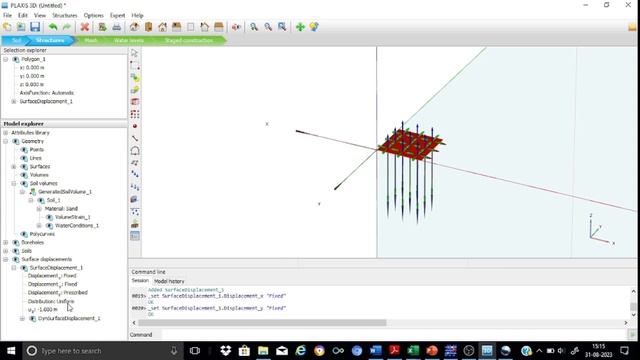Expand the Soils tree node
The width and height of the screenshot is (640, 360).
pos(6,251)
